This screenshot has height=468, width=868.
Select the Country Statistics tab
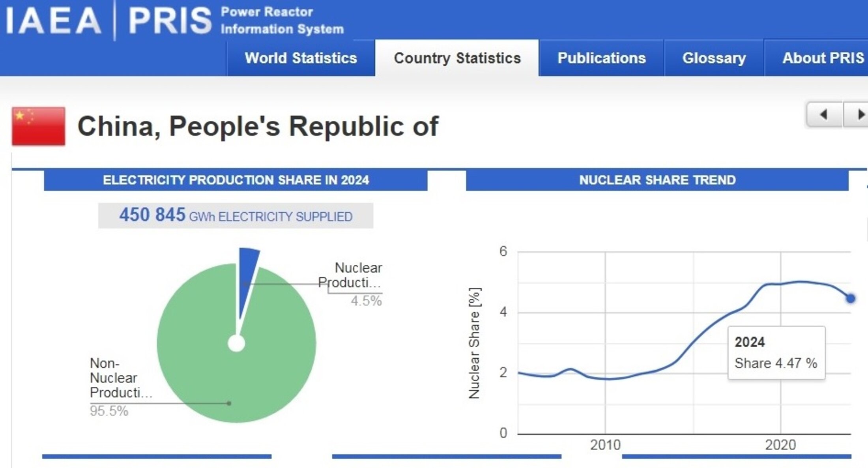coord(457,58)
